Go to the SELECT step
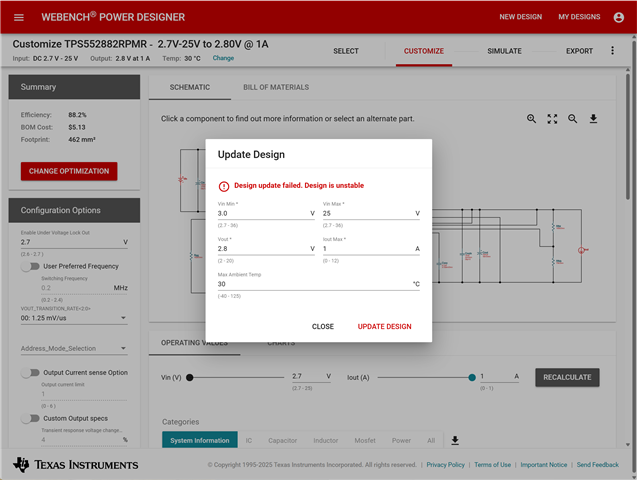This screenshot has height=480, width=637. (x=346, y=51)
